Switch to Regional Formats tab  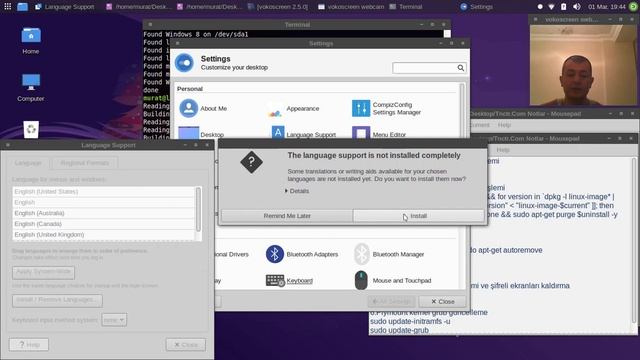84,163
